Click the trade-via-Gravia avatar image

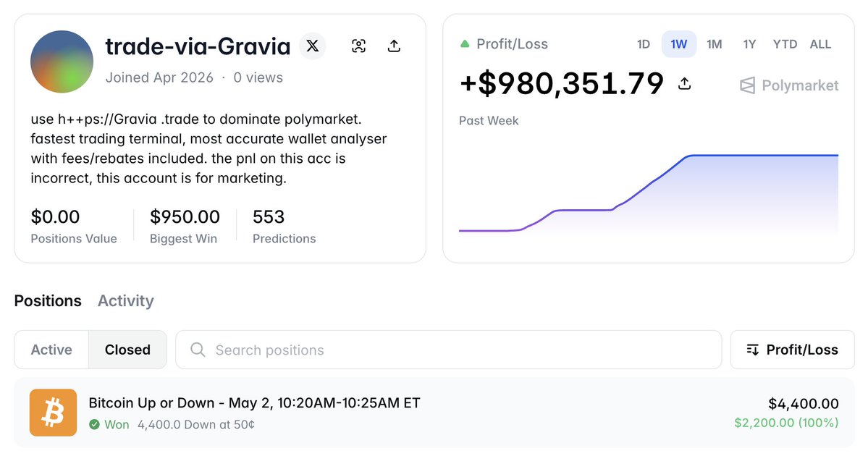coord(62,62)
